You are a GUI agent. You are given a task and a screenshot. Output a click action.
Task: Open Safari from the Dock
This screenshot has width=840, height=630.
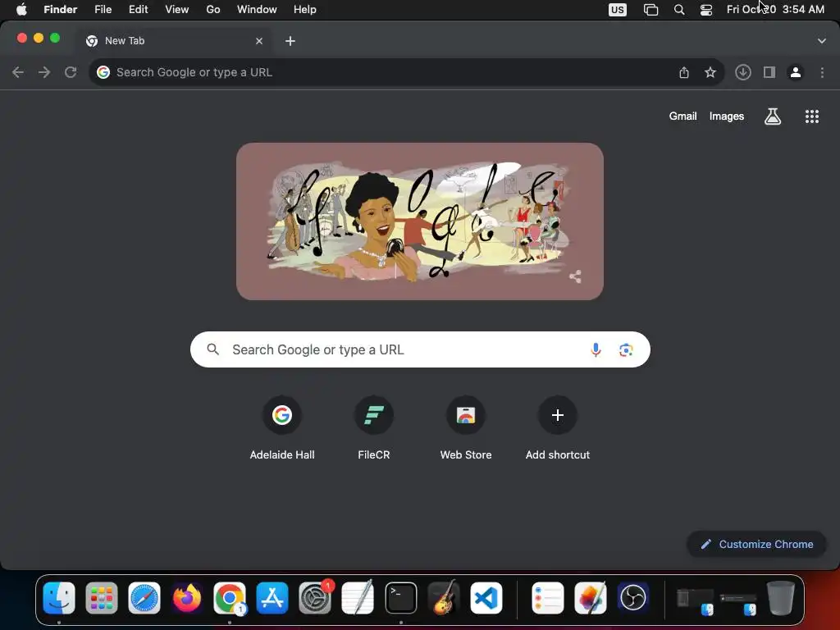144,598
